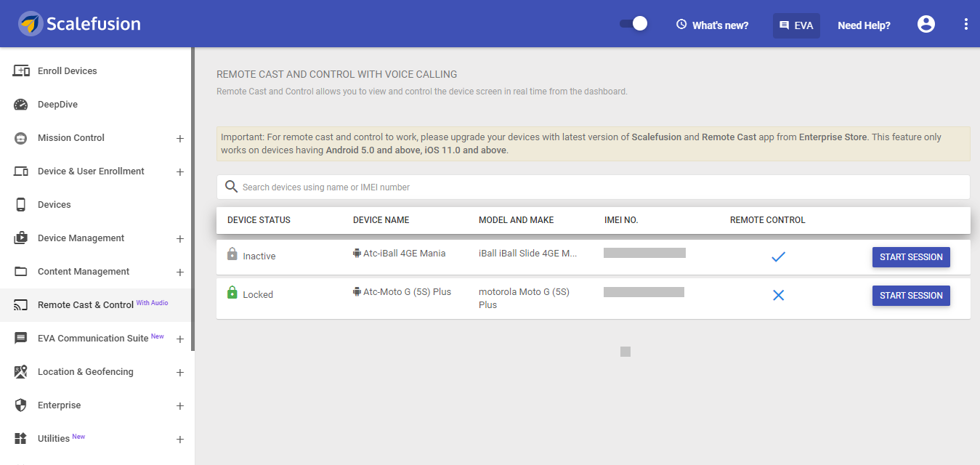This screenshot has width=980, height=465.
Task: Click the MODEL AND MAKE column header
Action: (516, 220)
